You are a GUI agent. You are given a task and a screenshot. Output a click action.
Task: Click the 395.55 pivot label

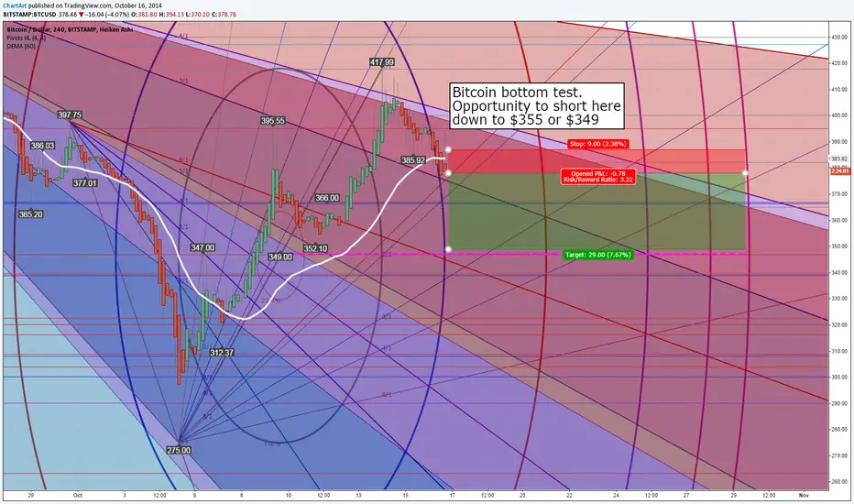click(x=272, y=121)
